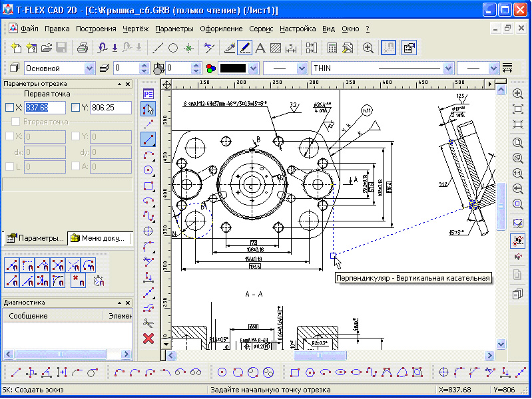Close the Диагностика panel
Image resolution: width=532 pixels, height=399 pixels.
pos(128,303)
